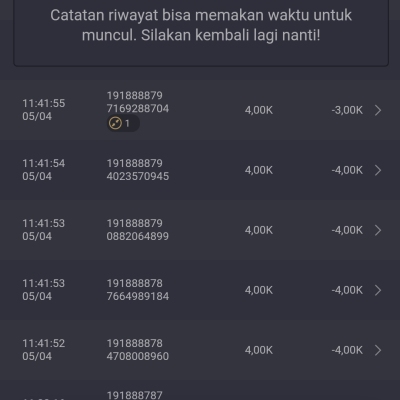400x400 pixels.
Task: Select transaction ID 7664989184
Action: (138, 296)
